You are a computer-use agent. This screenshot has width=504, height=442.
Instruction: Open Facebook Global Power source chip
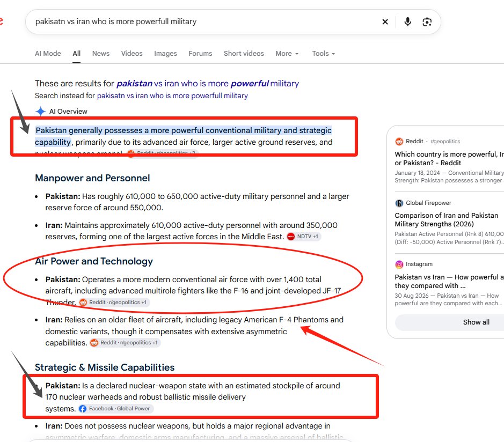pos(116,409)
